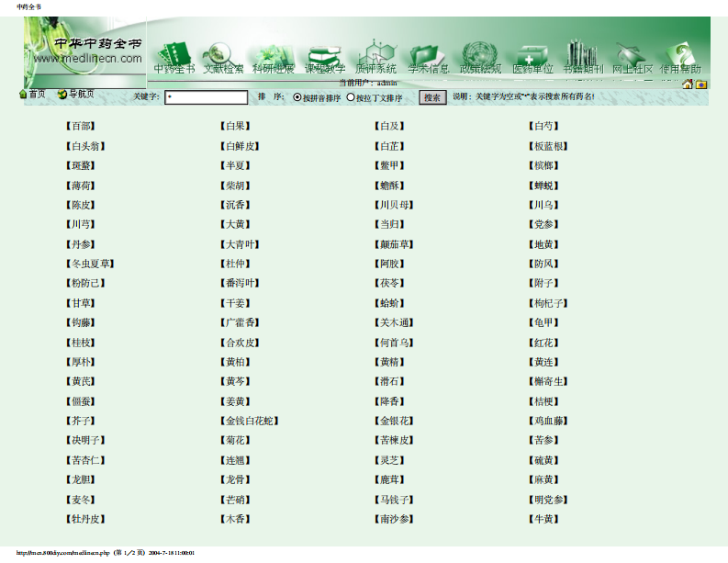Open the 【灵芝】 entry
This screenshot has width=728, height=563.
click(x=389, y=460)
